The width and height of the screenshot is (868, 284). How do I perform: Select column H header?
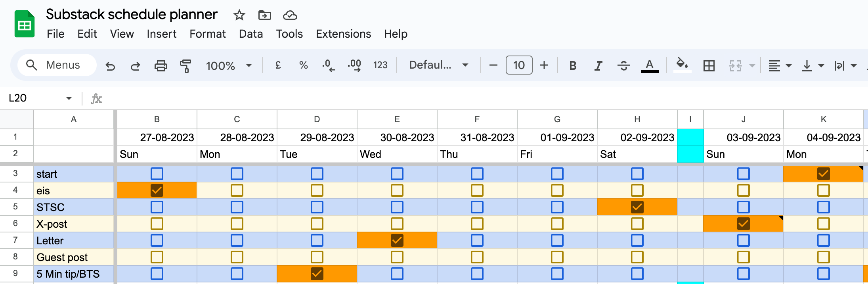click(x=637, y=119)
